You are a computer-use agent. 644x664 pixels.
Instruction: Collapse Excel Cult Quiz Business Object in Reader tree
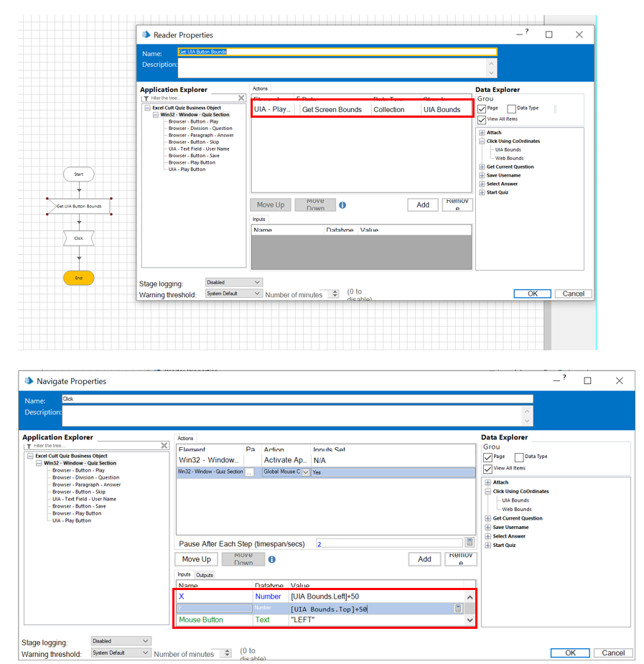tap(148, 108)
